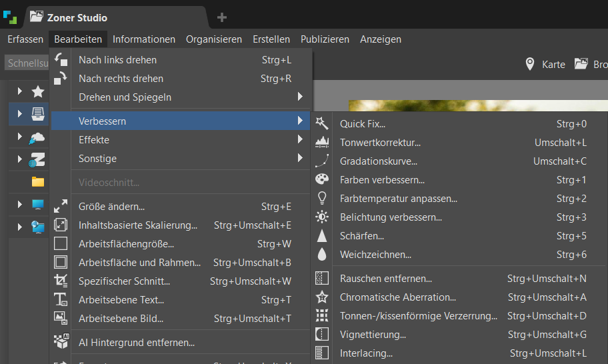The width and height of the screenshot is (608, 364).
Task: Choose AI Hintergrund entfernen... menu entry
Action: tap(181, 342)
